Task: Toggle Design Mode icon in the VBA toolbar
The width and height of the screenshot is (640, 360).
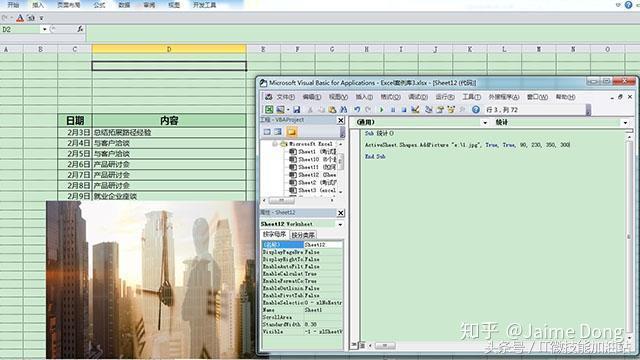Action: pos(416,109)
